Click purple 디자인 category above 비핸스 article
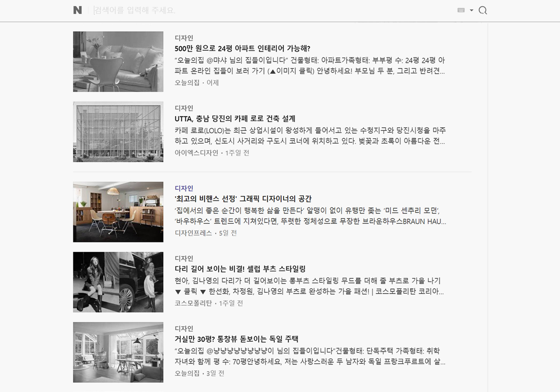560x392 pixels. [x=184, y=188]
